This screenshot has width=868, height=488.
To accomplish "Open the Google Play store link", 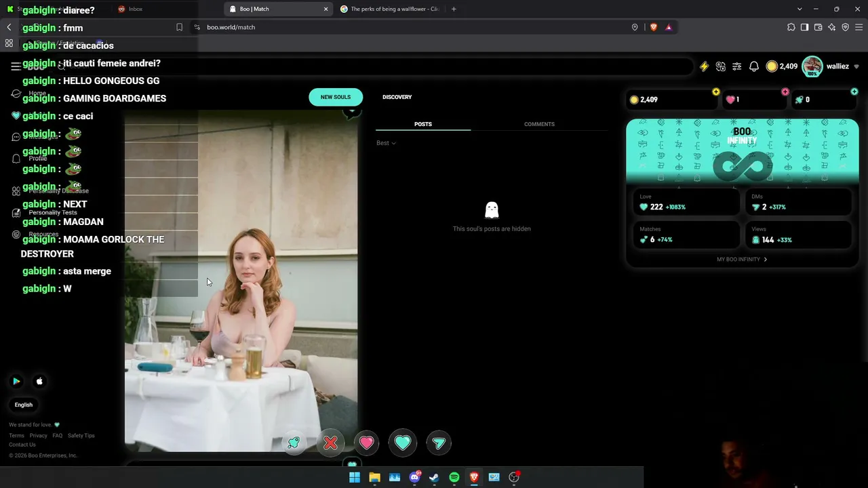I will pos(16,382).
